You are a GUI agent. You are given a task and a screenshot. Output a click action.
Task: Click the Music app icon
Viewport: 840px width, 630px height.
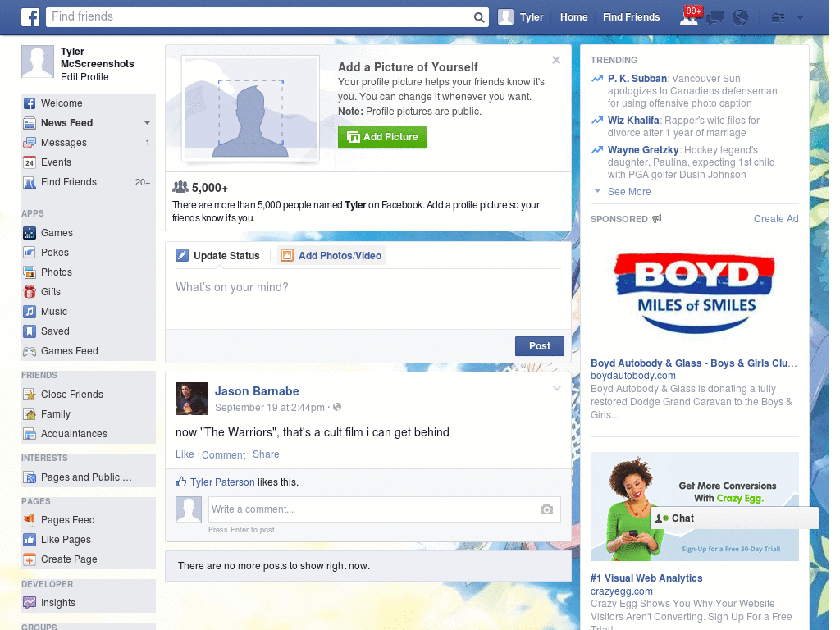click(x=30, y=312)
